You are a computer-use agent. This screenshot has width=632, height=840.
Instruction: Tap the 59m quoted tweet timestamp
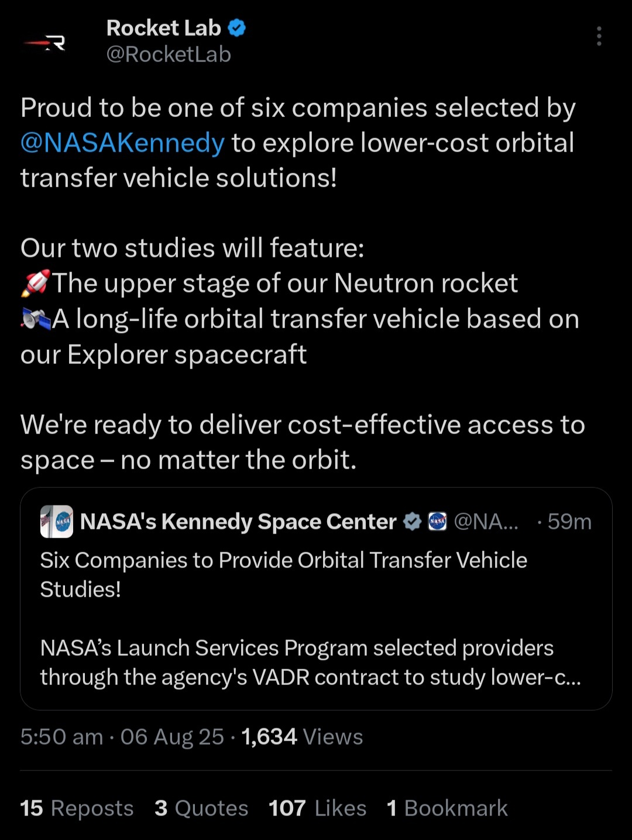[569, 521]
